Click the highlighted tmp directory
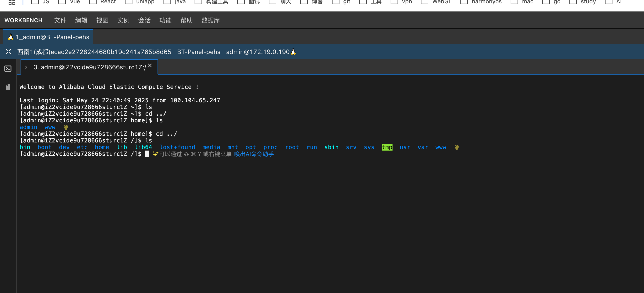This screenshot has width=644, height=293. coord(387,147)
